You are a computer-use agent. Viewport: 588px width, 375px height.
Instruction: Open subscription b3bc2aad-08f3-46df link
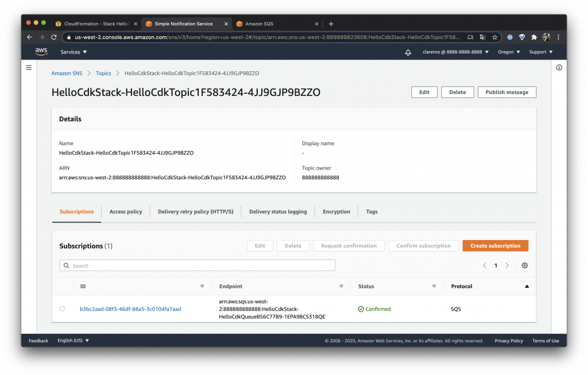[x=130, y=309]
